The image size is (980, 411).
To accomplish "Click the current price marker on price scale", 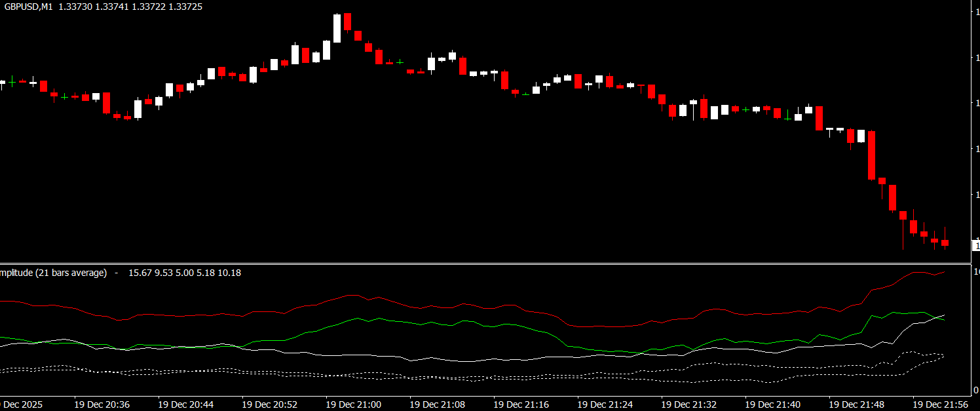I will point(976,246).
